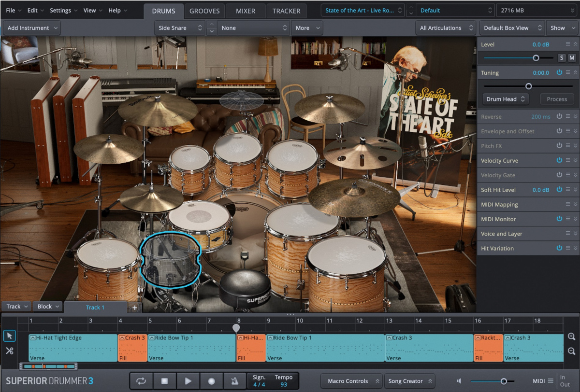Zoom in on the timeline with the magnifier icon
The image size is (580, 392).
coord(571,337)
